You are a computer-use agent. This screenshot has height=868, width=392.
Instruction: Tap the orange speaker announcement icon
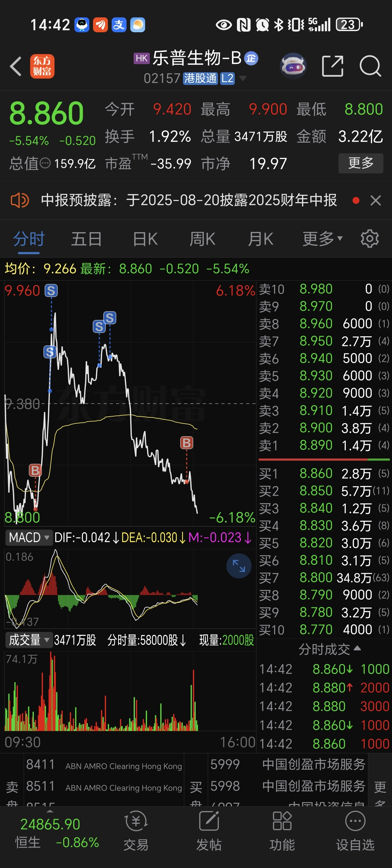(x=20, y=201)
